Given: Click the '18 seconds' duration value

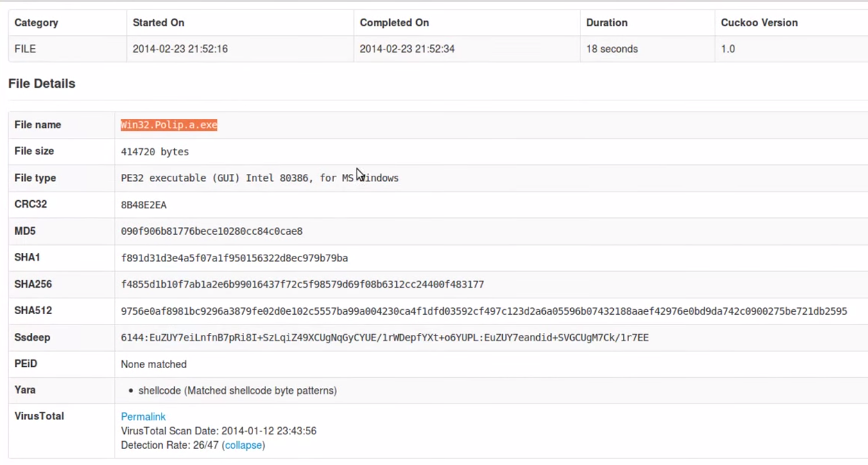Looking at the screenshot, I should (612, 49).
